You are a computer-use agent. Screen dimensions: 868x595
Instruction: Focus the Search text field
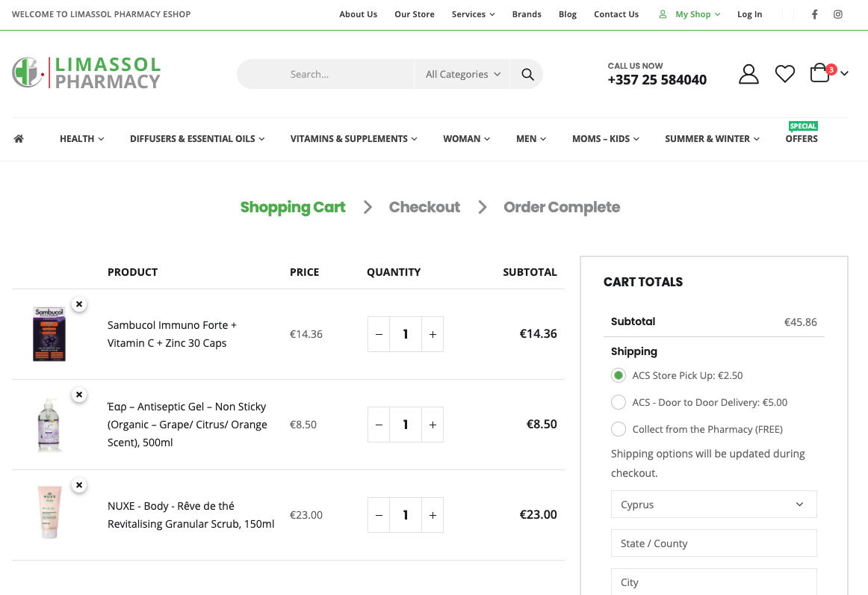coord(326,74)
